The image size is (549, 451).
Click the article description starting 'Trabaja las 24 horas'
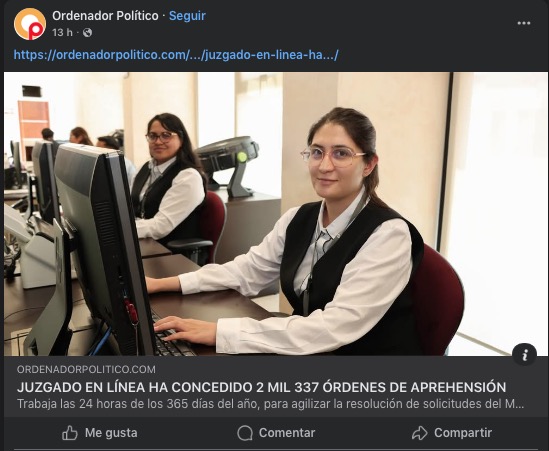point(270,404)
